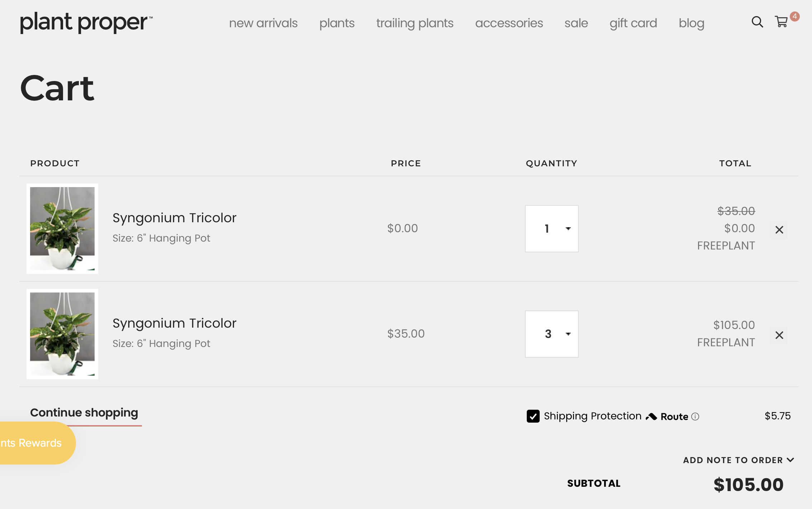Open the search magnifier icon
The height and width of the screenshot is (509, 812).
tap(757, 22)
